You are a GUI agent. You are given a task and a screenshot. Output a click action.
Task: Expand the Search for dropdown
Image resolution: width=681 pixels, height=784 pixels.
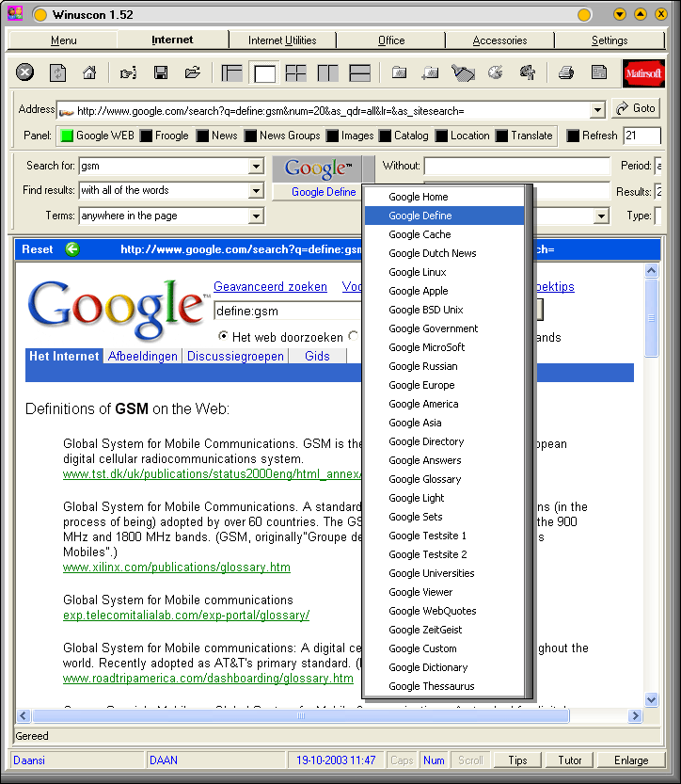click(256, 166)
